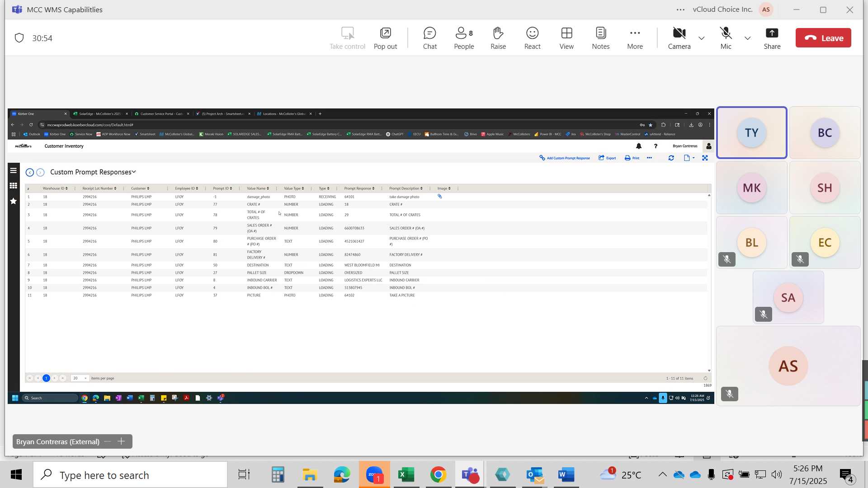Image resolution: width=868 pixels, height=488 pixels.
Task: Zoom in shared content with plus button
Action: click(121, 441)
